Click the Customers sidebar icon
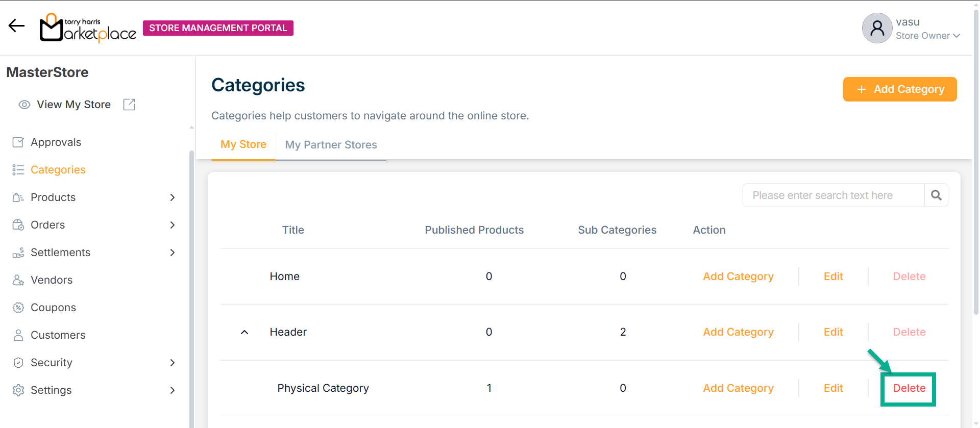980x428 pixels. [18, 335]
